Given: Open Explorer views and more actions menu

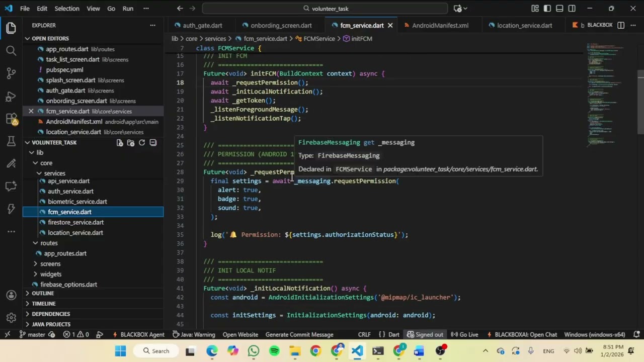Looking at the screenshot, I should 152,25.
